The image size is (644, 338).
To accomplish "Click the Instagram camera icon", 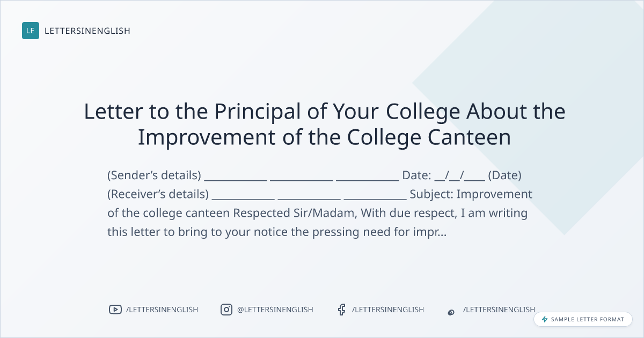I will [x=226, y=310].
